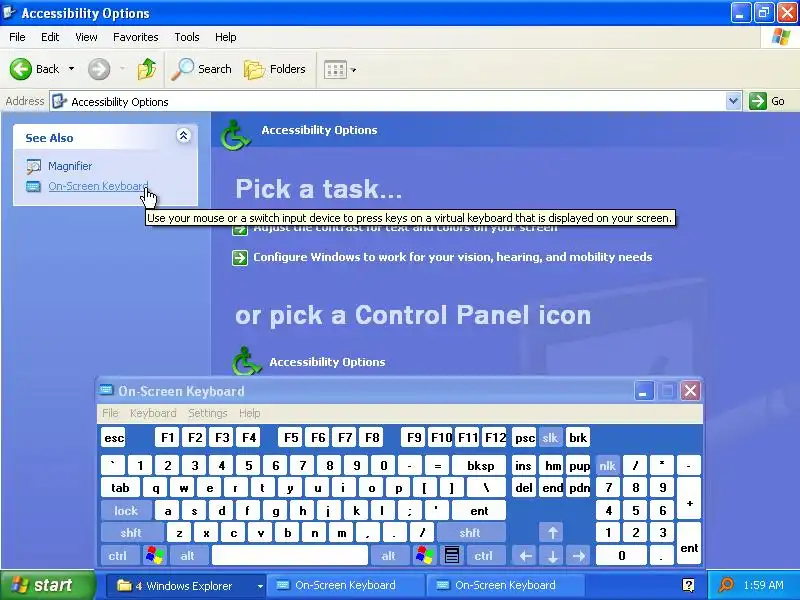Click the backspace bksp key
This screenshot has width=800, height=600.
coord(480,465)
